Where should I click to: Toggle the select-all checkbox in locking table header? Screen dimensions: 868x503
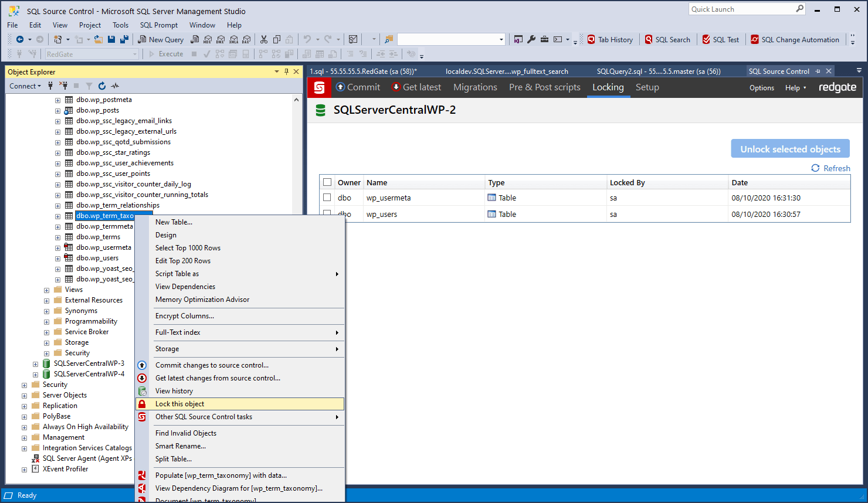(327, 182)
